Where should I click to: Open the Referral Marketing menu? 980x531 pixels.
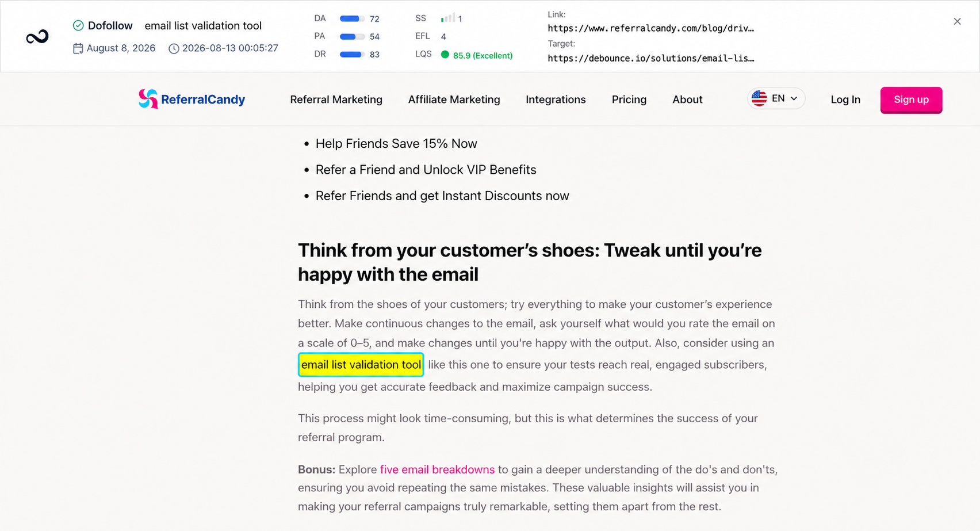(x=336, y=100)
